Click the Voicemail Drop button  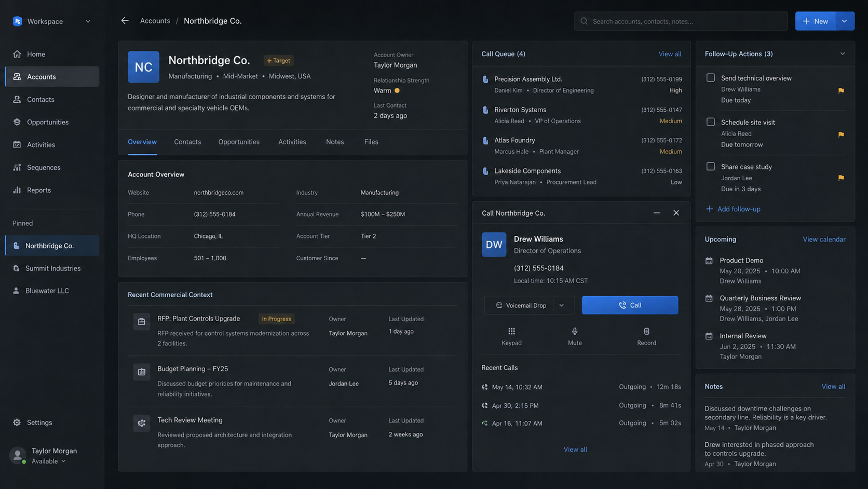coord(520,306)
